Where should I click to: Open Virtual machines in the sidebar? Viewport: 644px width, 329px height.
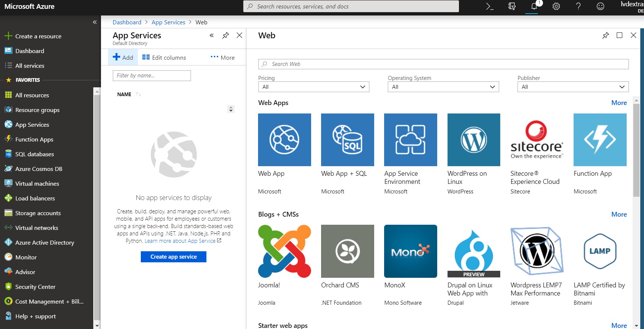point(37,183)
